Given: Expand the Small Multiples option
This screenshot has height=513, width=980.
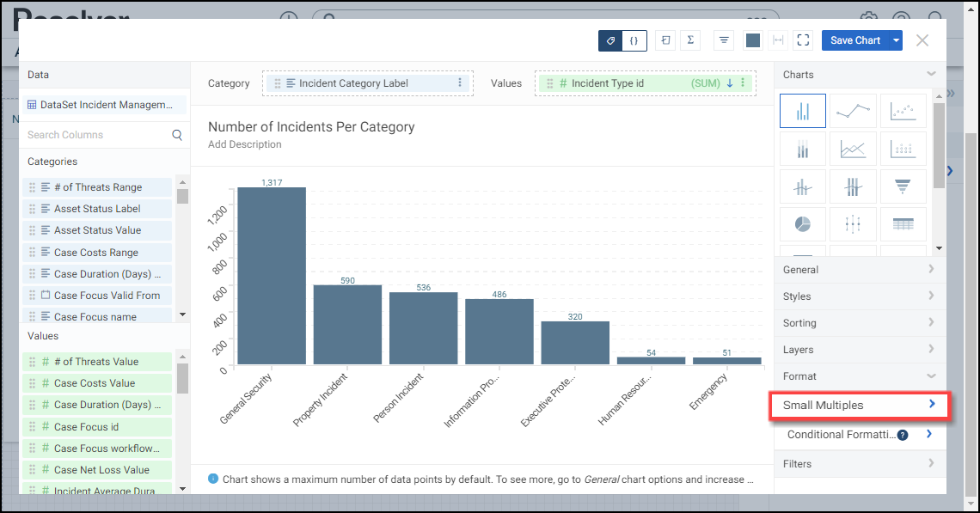Looking at the screenshot, I should (858, 406).
